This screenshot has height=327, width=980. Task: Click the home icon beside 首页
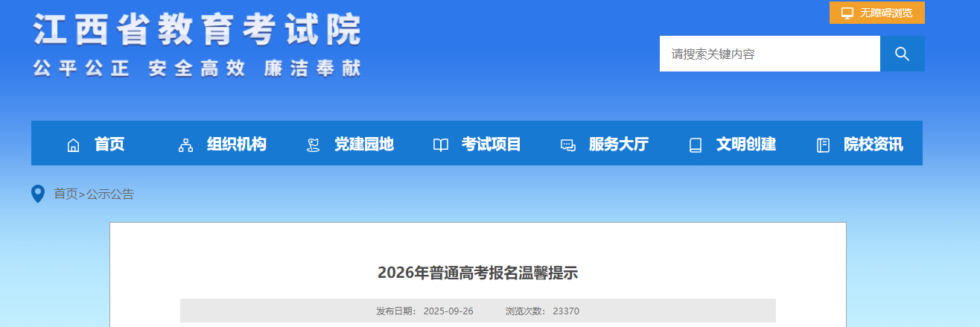[73, 145]
